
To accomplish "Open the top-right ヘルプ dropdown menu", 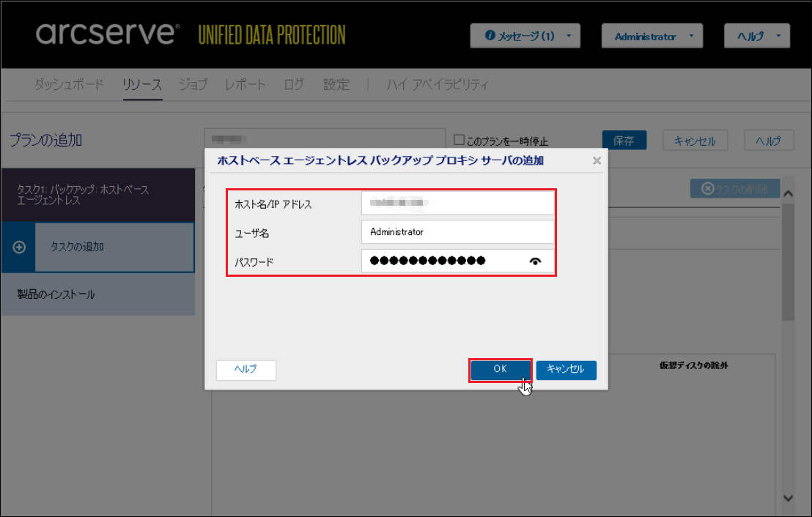I will coord(756,36).
